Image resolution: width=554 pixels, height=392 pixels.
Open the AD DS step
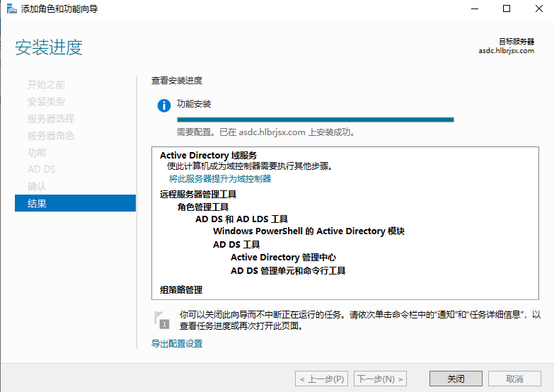click(x=41, y=170)
